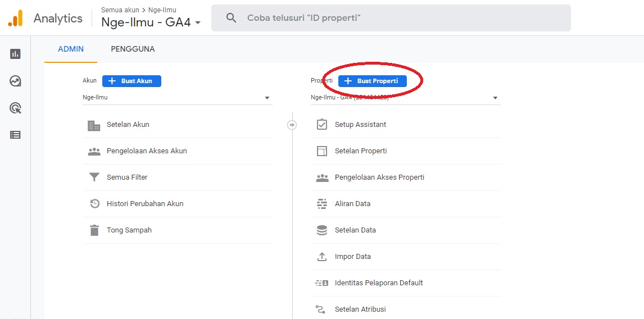Click the Nge-Ilmu breadcrumb link
This screenshot has width=644, height=319.
162,10
